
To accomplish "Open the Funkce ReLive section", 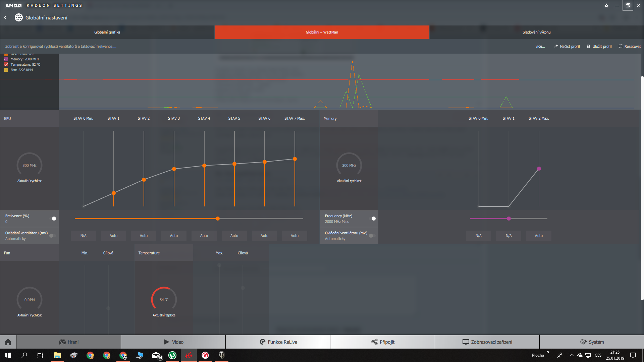I will click(x=278, y=342).
